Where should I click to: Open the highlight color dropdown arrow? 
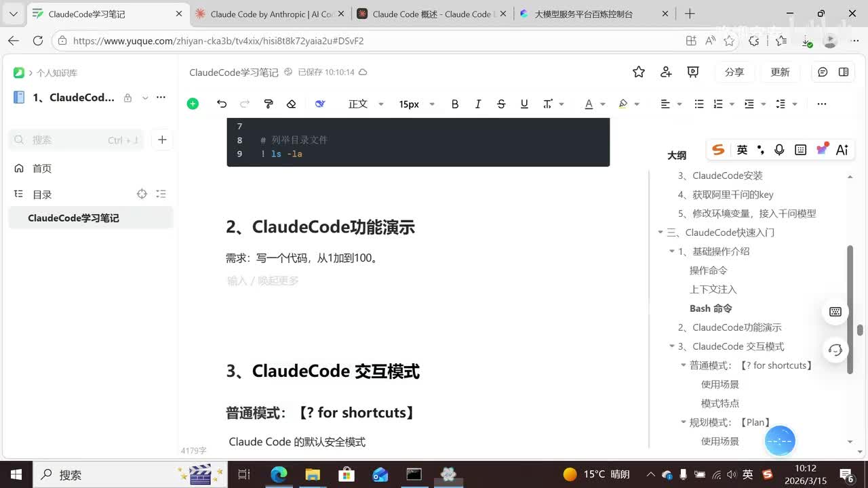pos(637,104)
